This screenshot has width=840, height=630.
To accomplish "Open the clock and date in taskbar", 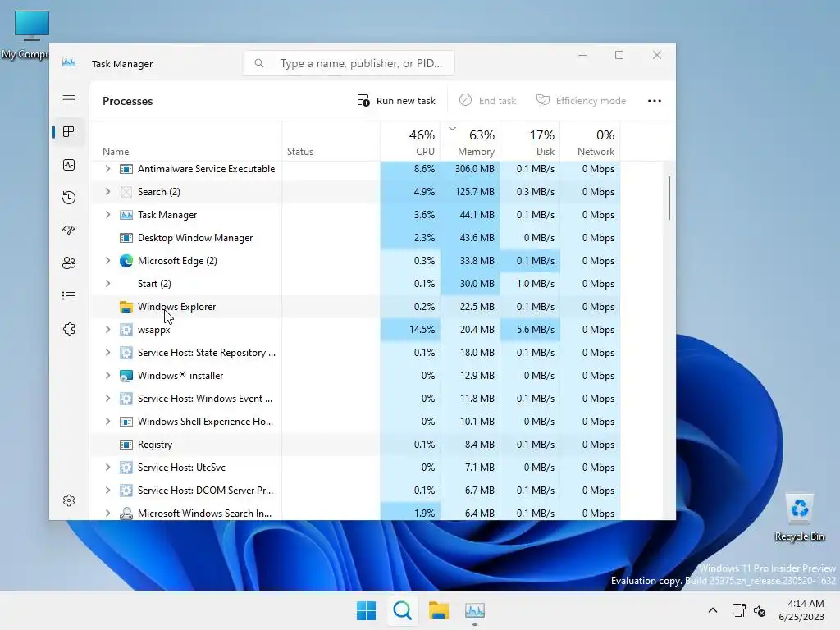I will pos(801,610).
